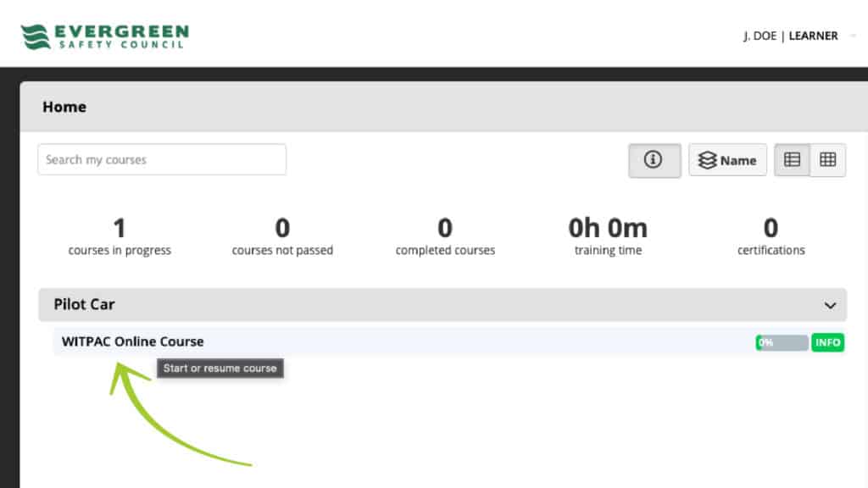This screenshot has height=488, width=868.
Task: Open the Name sort options
Action: 727,160
